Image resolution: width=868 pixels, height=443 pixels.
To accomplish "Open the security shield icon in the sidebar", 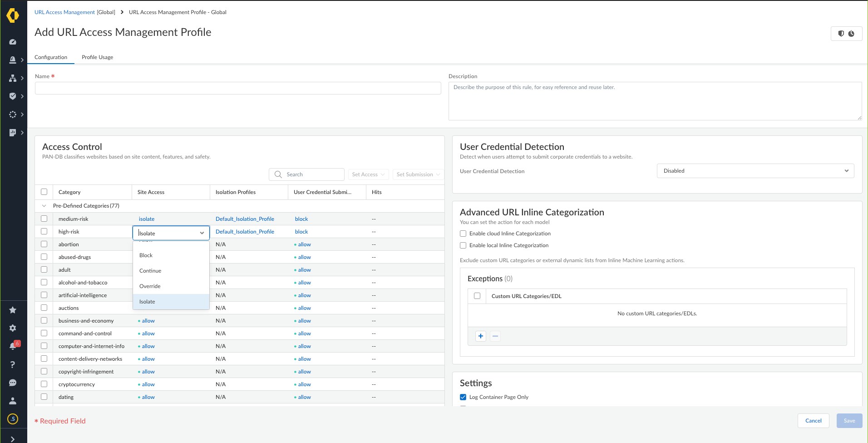I will tap(13, 96).
